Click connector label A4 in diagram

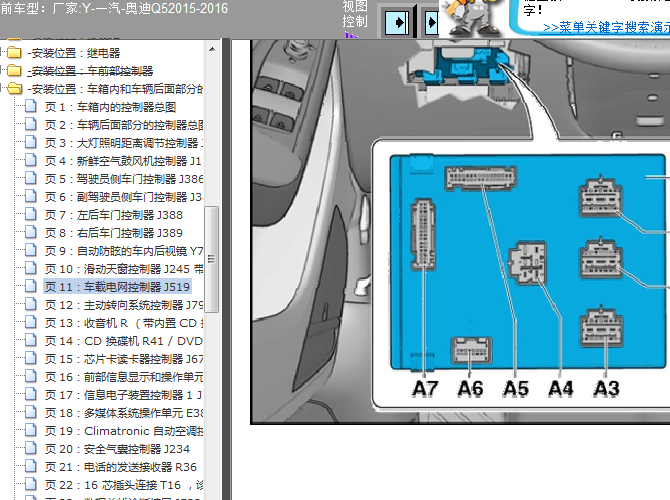tap(561, 388)
